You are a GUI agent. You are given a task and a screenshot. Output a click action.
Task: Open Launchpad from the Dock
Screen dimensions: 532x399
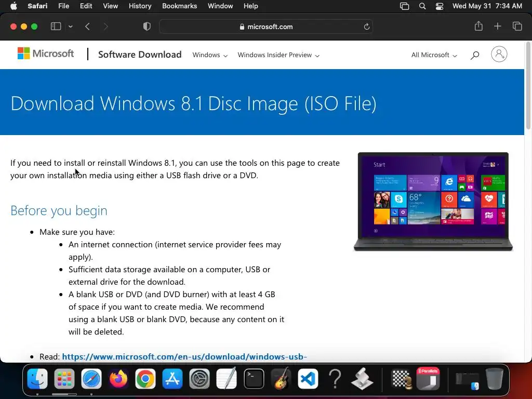tap(64, 379)
